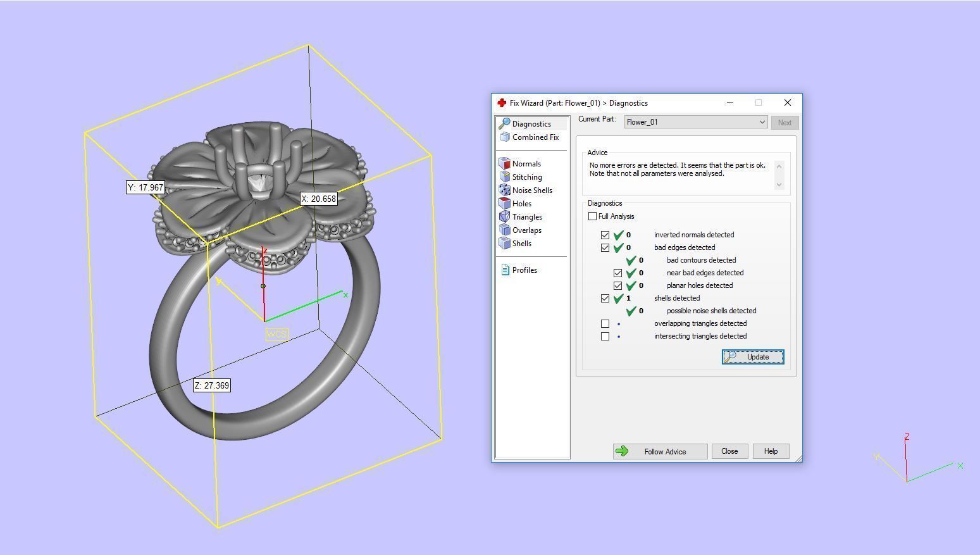Click the green checkmark beside inverted normals

pos(619,235)
